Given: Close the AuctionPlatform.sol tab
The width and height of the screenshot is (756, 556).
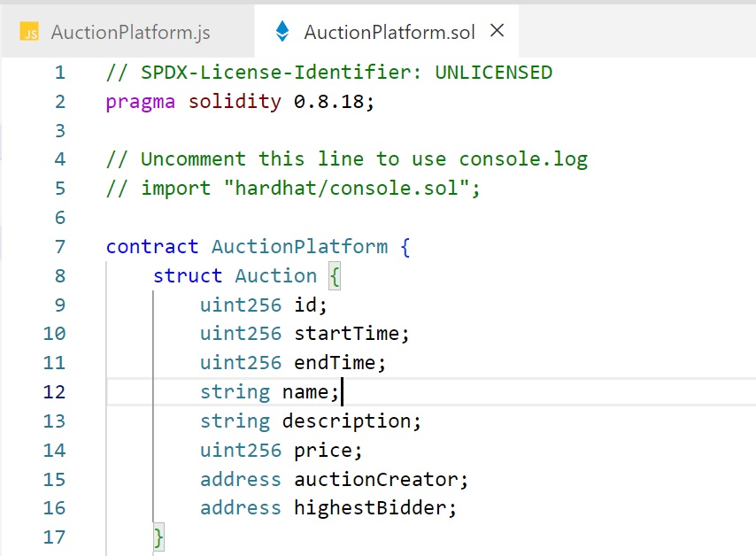Looking at the screenshot, I should (x=498, y=31).
